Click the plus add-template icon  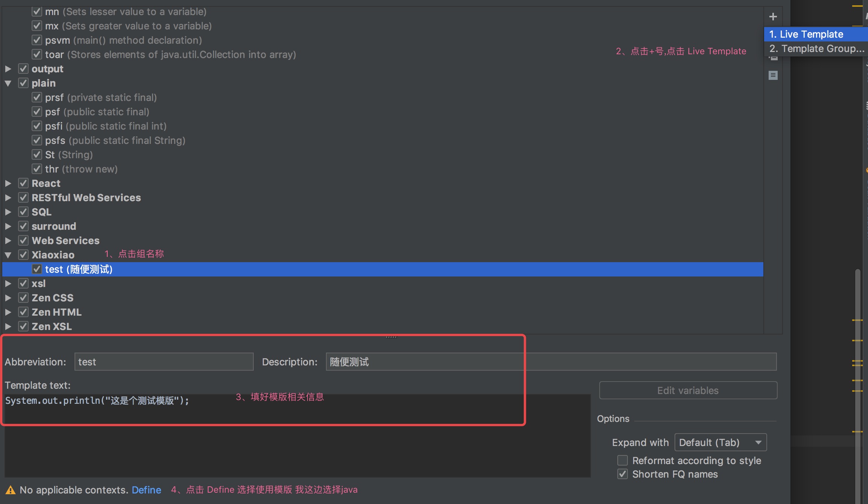(773, 17)
